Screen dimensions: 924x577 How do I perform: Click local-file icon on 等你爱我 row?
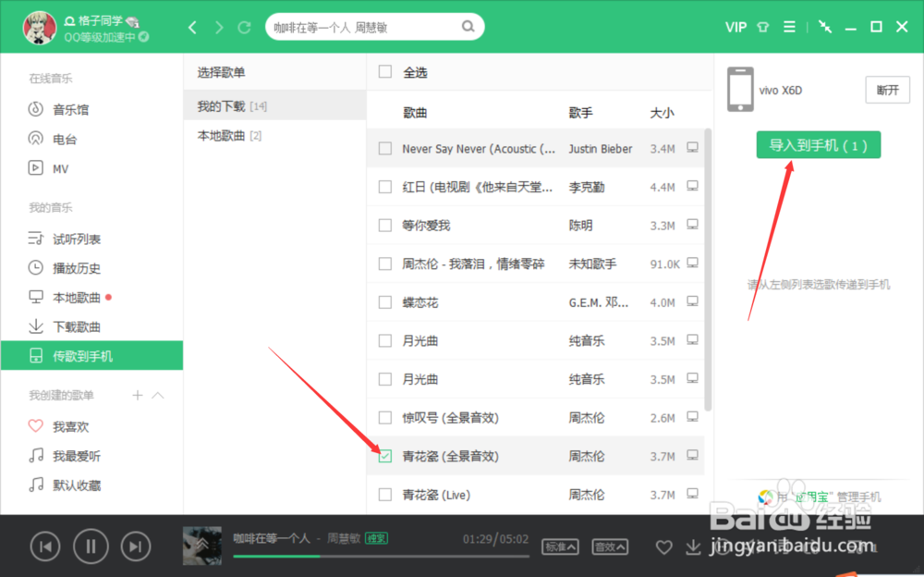(692, 225)
